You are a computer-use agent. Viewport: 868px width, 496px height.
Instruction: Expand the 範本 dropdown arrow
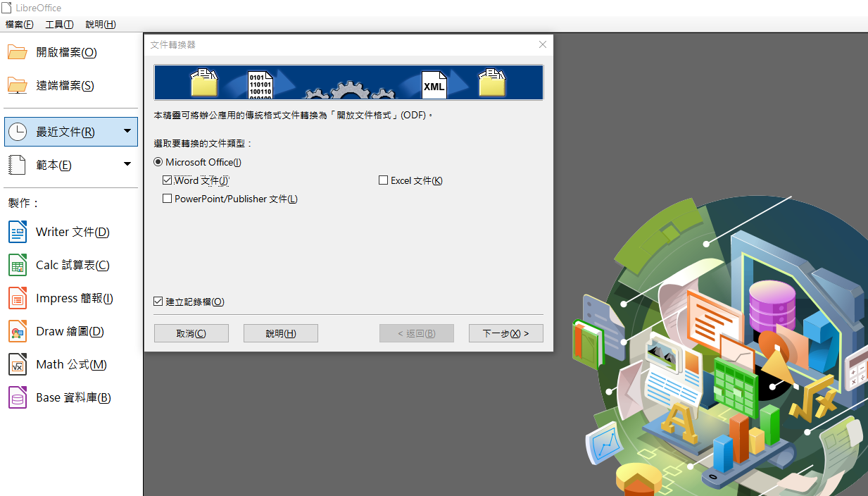(x=127, y=164)
